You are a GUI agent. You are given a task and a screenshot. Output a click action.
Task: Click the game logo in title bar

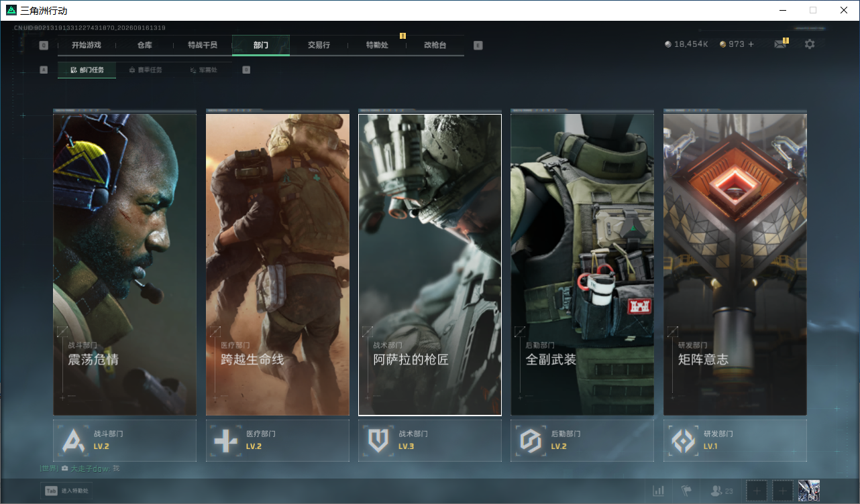point(11,11)
